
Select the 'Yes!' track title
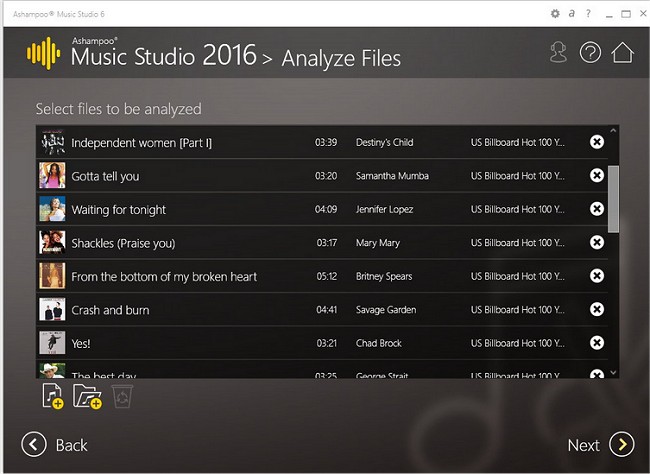pyautogui.click(x=81, y=344)
